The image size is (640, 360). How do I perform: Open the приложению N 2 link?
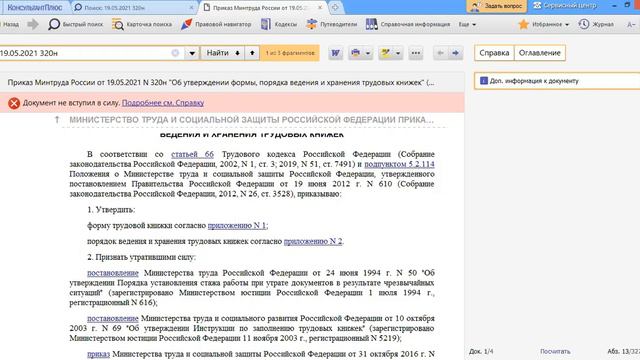313,241
